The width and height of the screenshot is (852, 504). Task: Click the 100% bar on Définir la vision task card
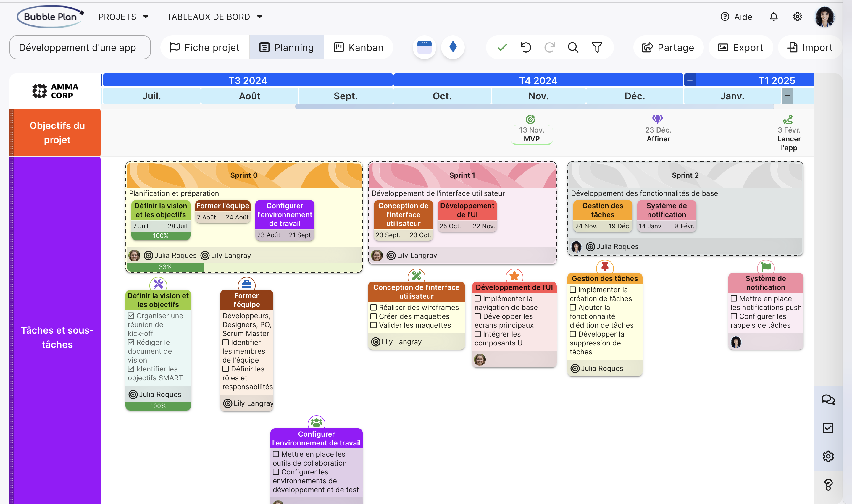click(158, 406)
